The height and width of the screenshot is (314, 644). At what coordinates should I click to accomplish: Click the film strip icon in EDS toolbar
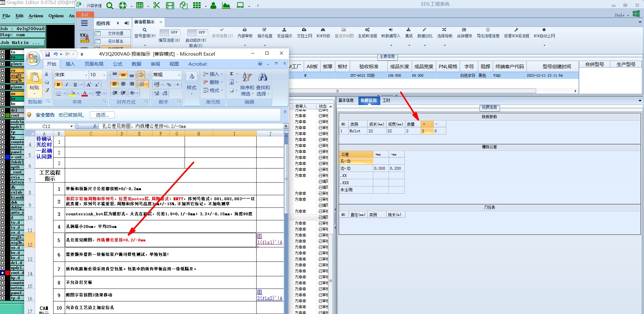170,5
